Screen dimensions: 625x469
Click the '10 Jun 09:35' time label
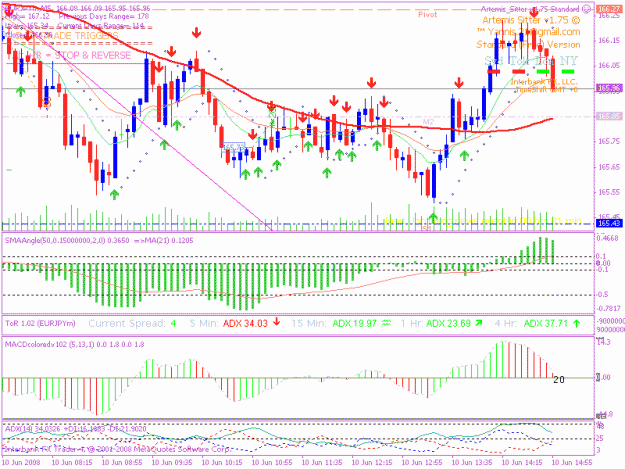point(172,462)
